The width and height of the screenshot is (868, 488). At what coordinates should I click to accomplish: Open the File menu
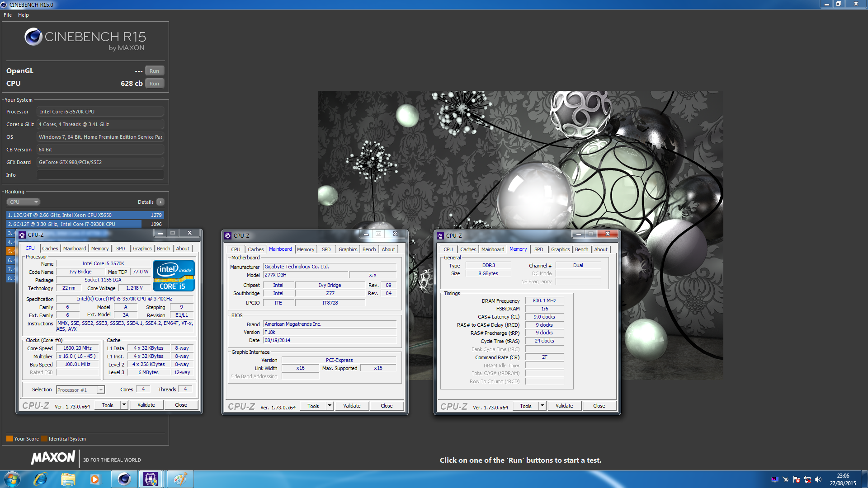(8, 15)
